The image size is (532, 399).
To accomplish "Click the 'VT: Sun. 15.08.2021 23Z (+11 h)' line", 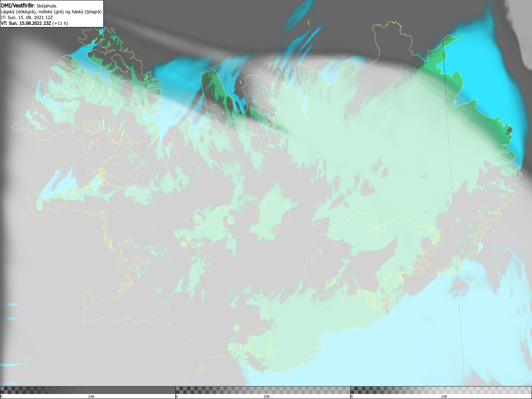I will pyautogui.click(x=34, y=23).
